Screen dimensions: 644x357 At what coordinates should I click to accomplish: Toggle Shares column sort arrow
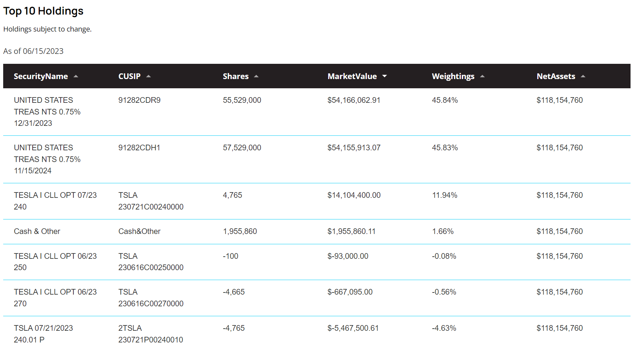(256, 76)
